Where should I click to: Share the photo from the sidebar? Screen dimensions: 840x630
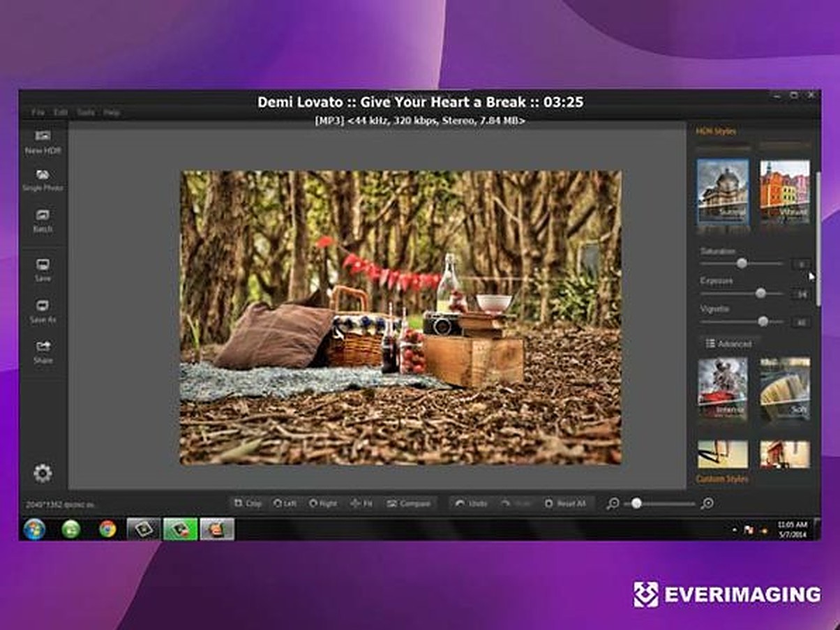[x=43, y=352]
